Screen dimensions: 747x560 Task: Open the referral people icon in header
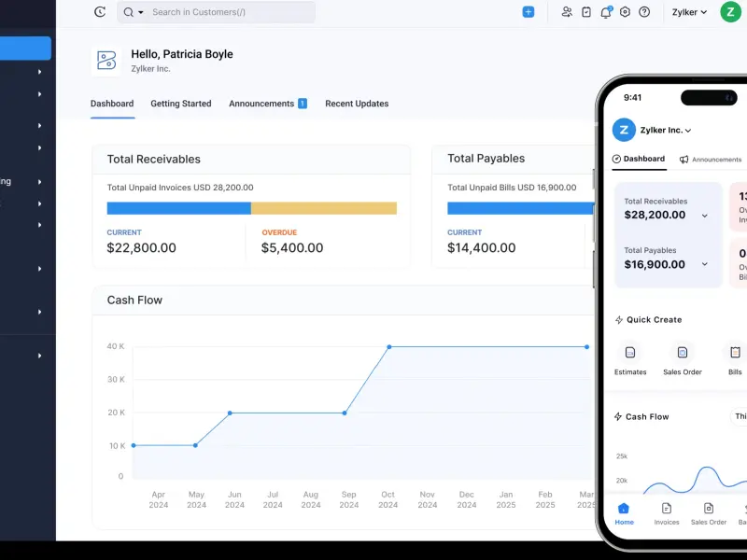pyautogui.click(x=567, y=12)
